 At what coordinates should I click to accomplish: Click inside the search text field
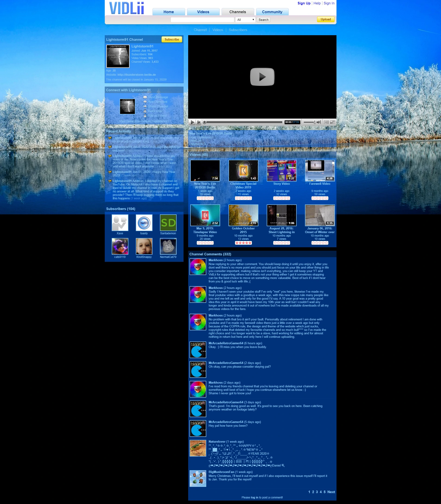pyautogui.click(x=202, y=20)
